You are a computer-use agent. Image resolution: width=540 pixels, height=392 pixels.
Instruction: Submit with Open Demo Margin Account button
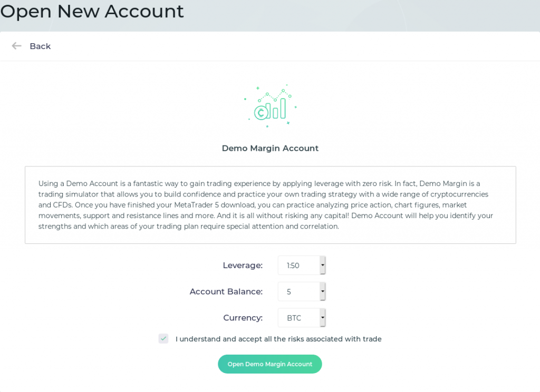point(269,364)
